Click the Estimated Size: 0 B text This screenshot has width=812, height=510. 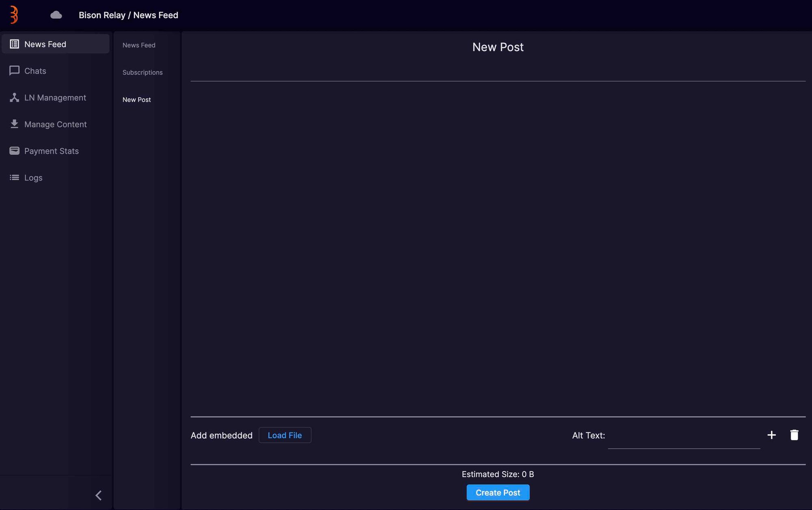498,474
